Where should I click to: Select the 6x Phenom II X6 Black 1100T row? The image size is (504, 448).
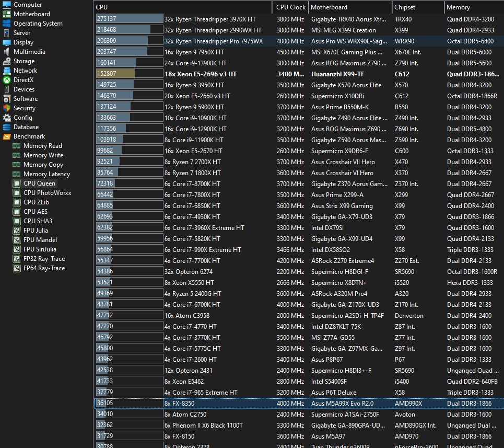pos(299,425)
